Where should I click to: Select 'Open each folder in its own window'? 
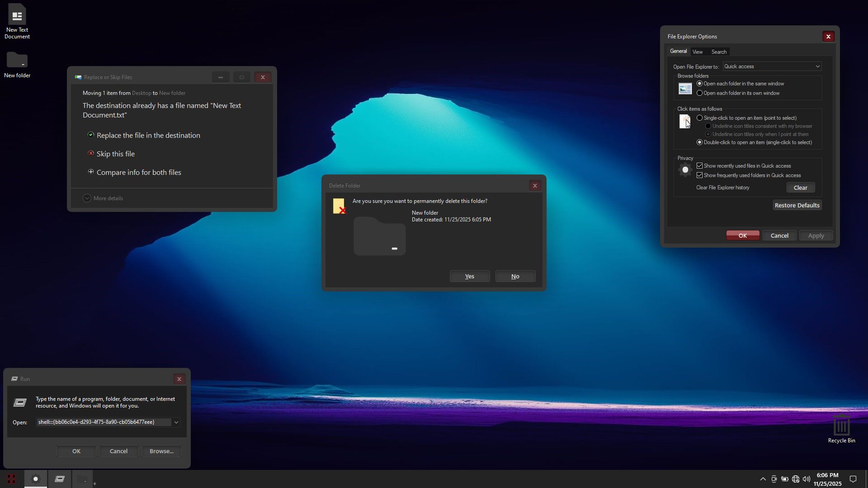[700, 93]
